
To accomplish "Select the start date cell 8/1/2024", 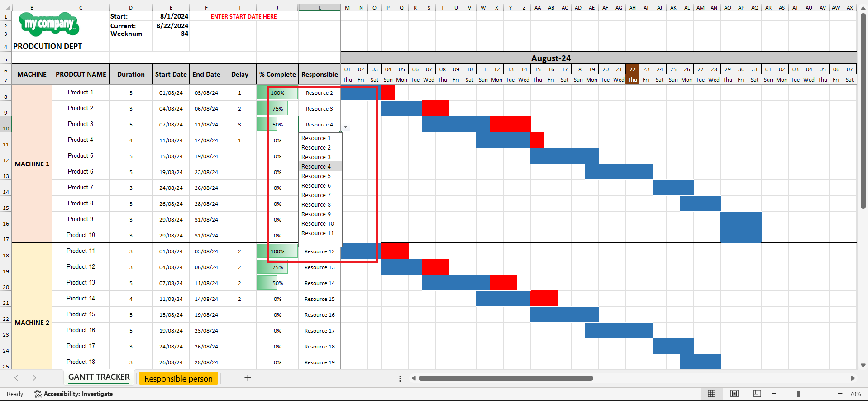I will (174, 16).
